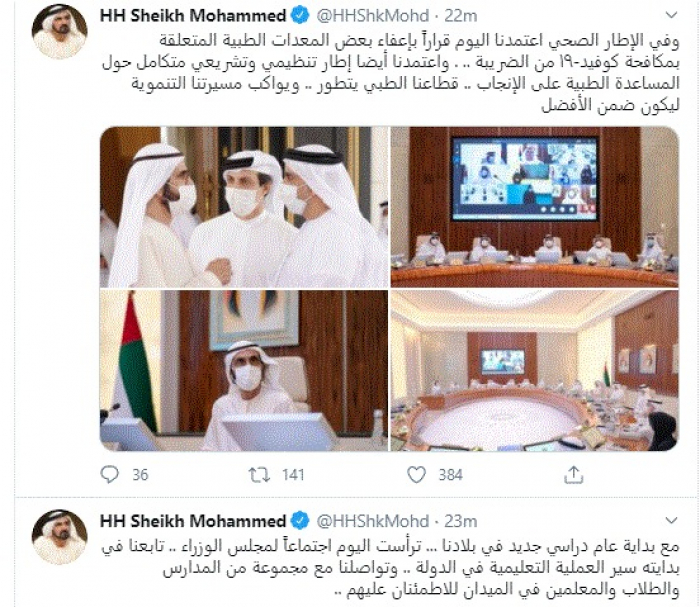
Task: Click the reply icon on the first tweet
Action: [109, 474]
